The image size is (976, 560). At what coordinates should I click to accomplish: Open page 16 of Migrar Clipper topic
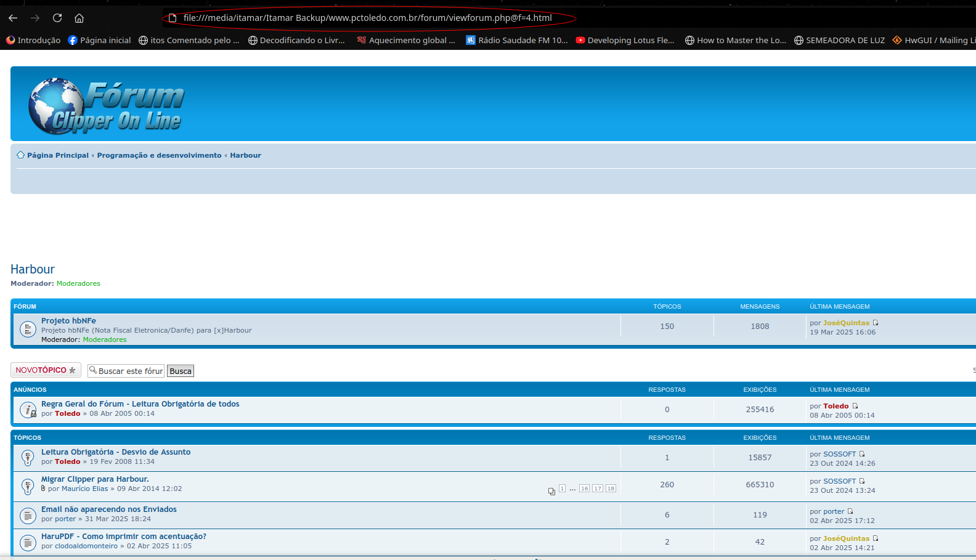point(584,489)
